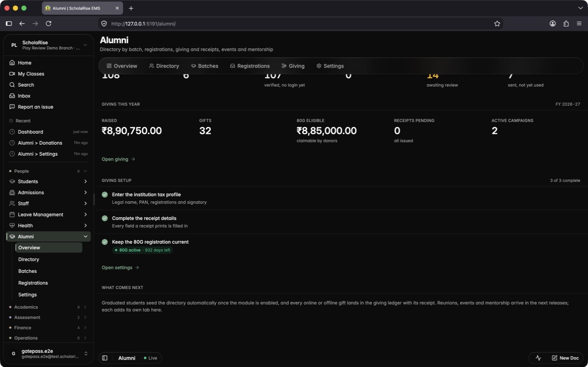Viewport: 588px width, 367px height.
Task: Switch to the Directory tab
Action: click(x=164, y=66)
